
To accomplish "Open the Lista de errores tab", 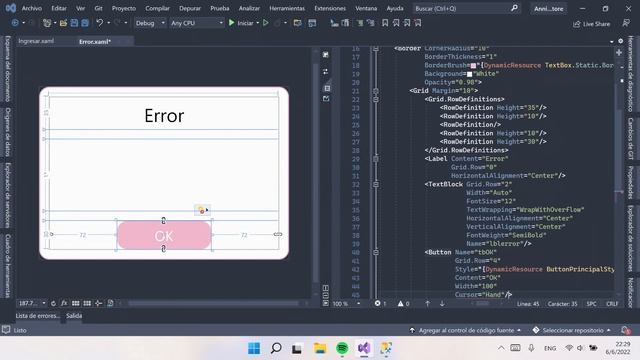I will point(38,316).
